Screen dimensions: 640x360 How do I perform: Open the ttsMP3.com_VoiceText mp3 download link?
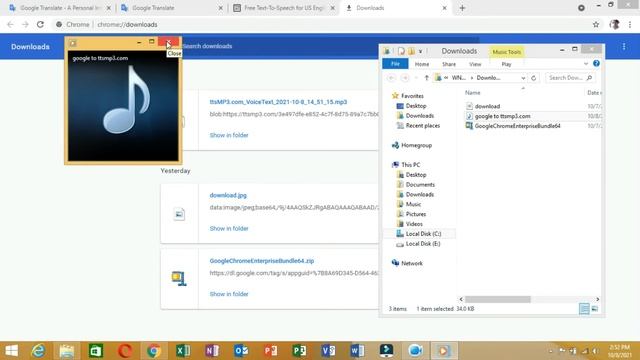(x=278, y=102)
